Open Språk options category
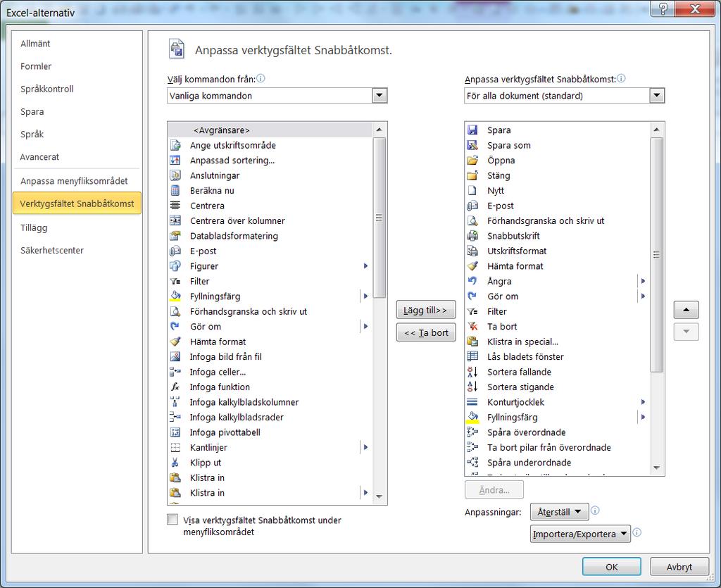Screen dimensions: 721x588 coord(32,135)
